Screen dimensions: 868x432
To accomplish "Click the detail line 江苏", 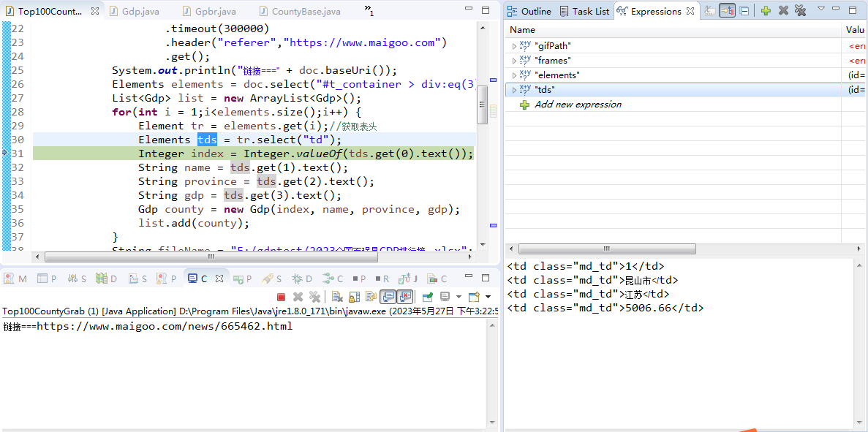I will (x=588, y=295).
